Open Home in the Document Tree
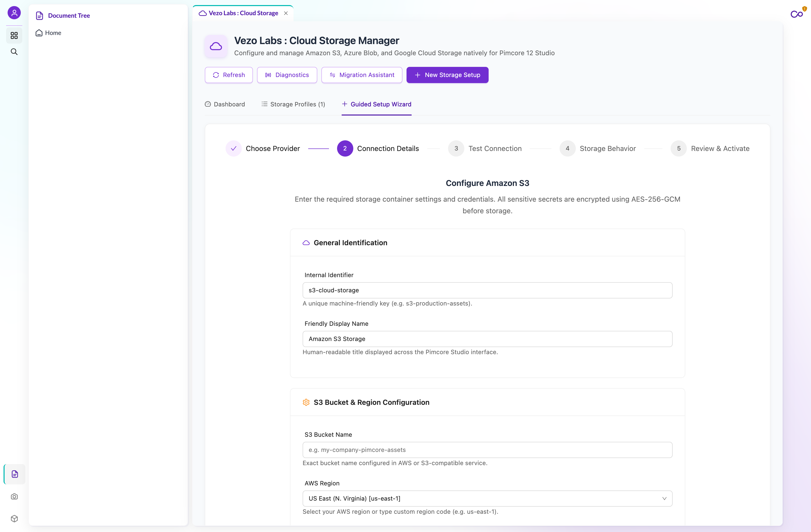 tap(48, 33)
